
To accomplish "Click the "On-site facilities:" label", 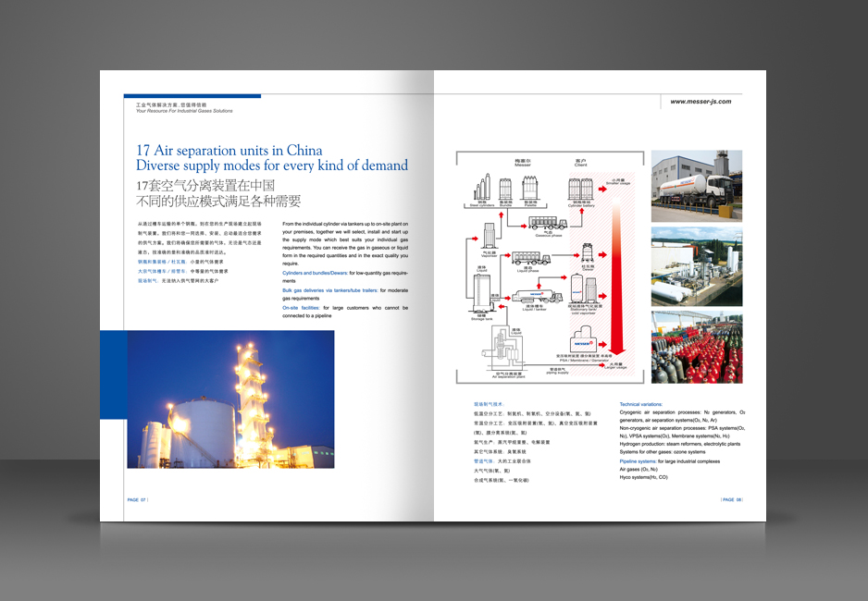I will (301, 308).
